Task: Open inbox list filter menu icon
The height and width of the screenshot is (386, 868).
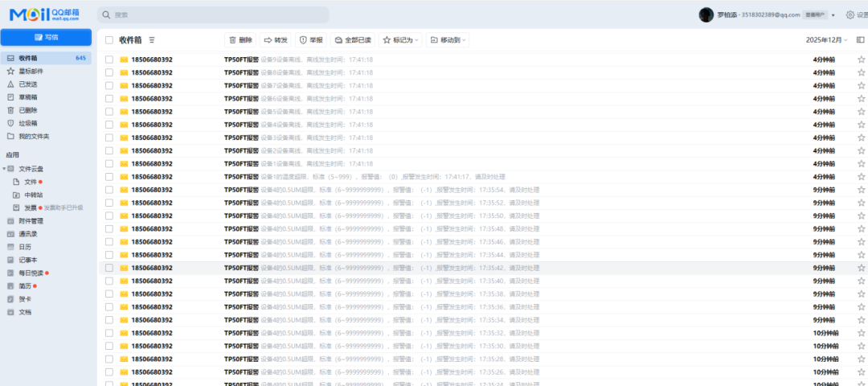Action: coord(152,40)
